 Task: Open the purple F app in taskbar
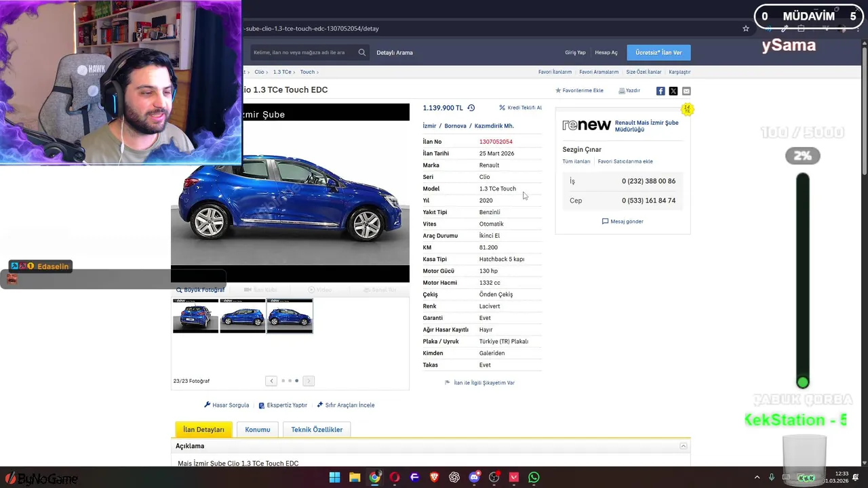point(414,477)
